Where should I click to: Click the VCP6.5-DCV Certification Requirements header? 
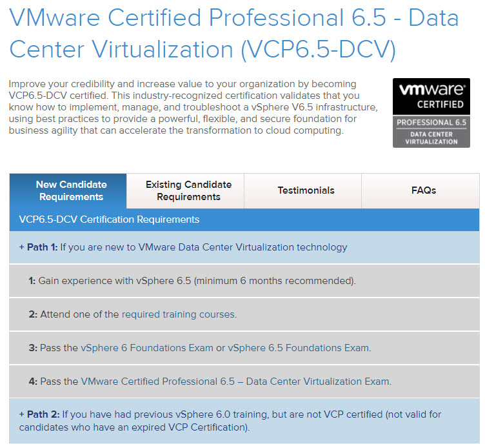[x=244, y=219]
